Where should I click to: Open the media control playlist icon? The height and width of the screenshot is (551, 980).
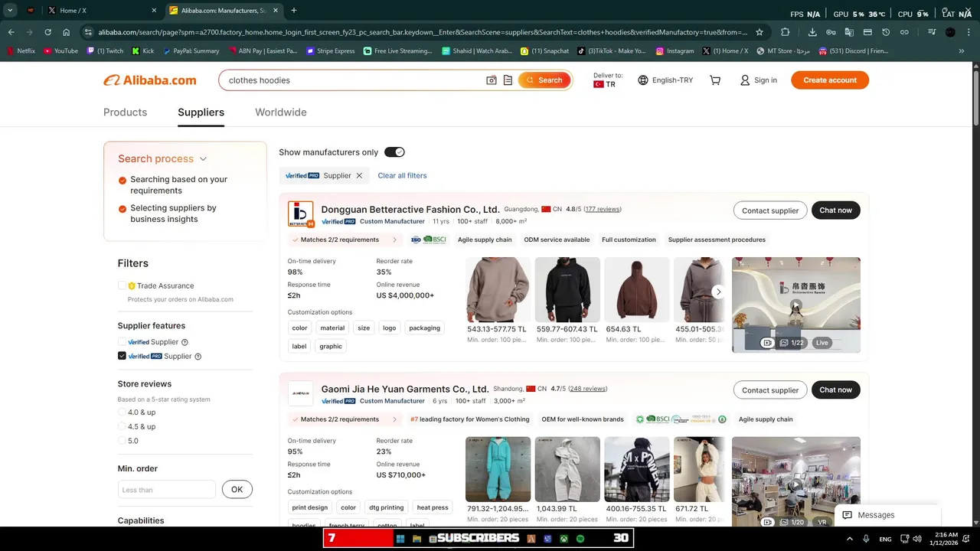tap(932, 32)
